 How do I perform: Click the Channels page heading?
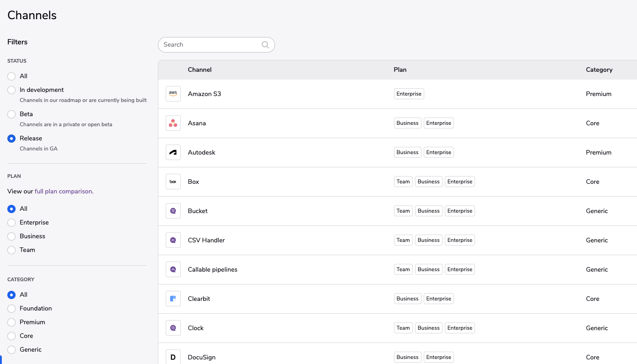click(x=32, y=15)
